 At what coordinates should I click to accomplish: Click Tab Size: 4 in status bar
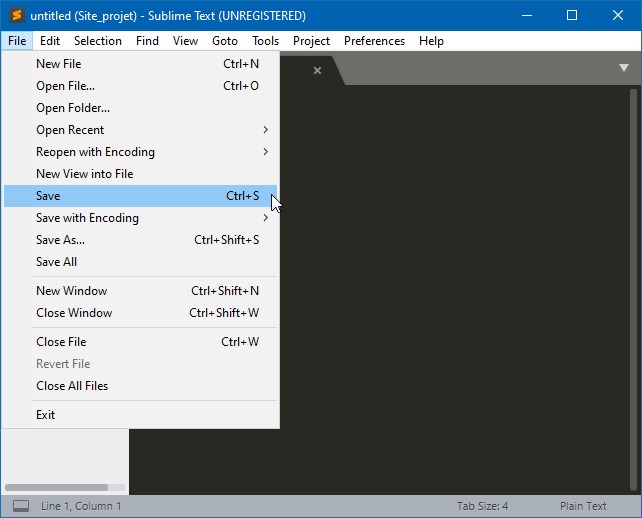pyautogui.click(x=482, y=506)
